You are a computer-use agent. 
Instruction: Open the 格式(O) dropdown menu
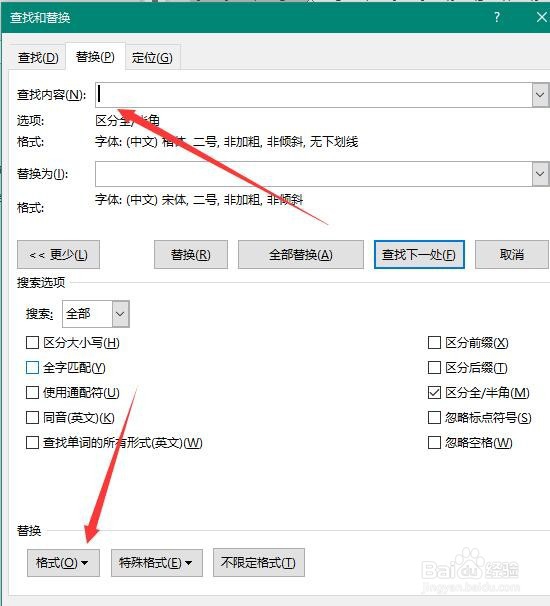[x=63, y=562]
